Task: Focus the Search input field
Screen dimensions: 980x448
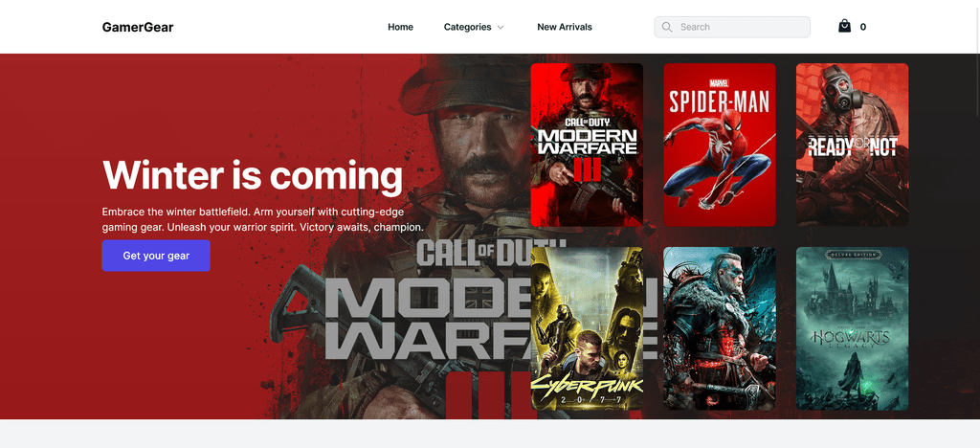Action: pyautogui.click(x=732, y=27)
